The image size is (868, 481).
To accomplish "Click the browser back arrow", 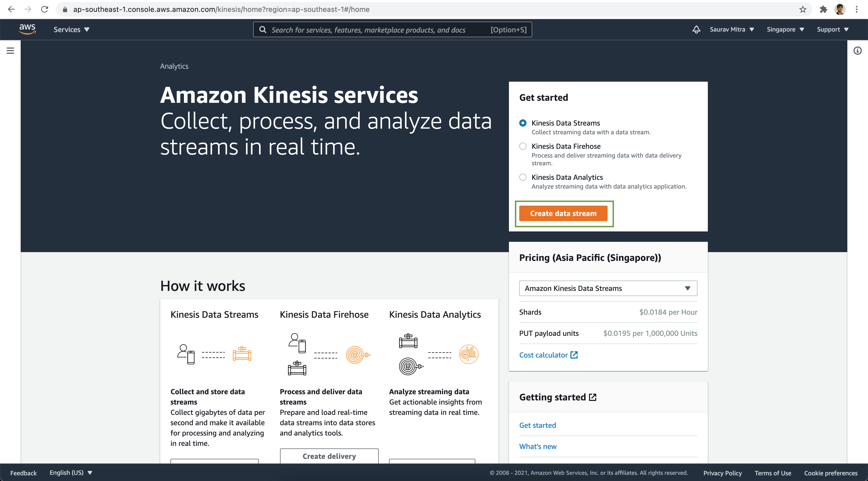I will click(11, 9).
